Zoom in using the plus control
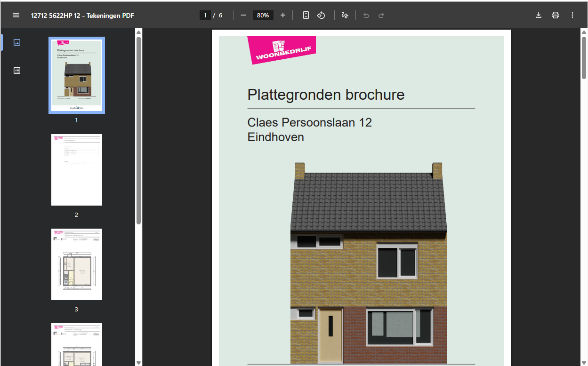Image resolution: width=588 pixels, height=366 pixels. tap(282, 15)
